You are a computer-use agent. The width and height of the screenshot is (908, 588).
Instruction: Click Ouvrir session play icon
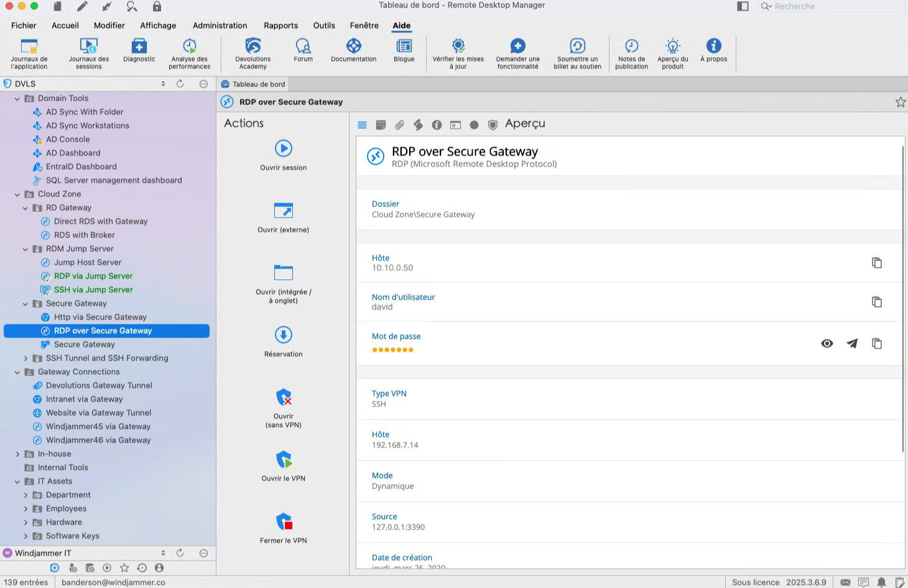[x=284, y=149]
